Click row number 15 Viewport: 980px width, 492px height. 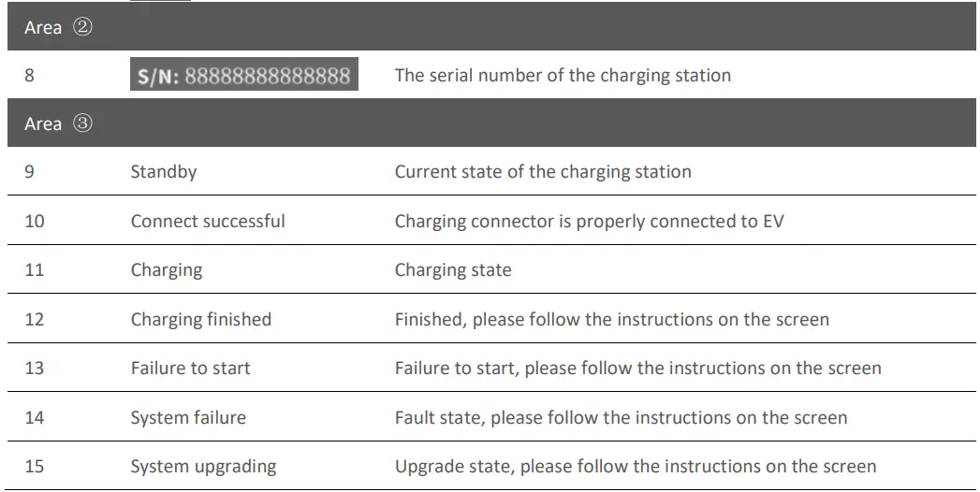(35, 466)
